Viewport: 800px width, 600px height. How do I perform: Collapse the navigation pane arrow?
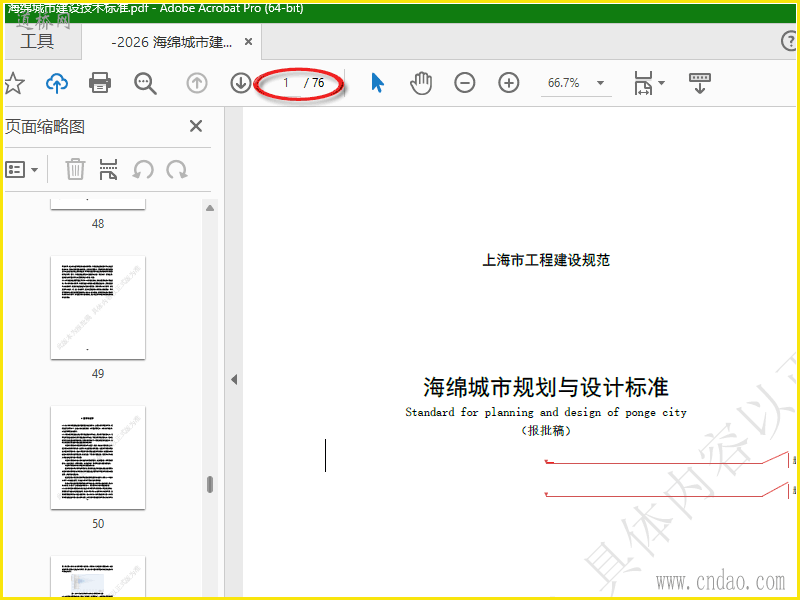pyautogui.click(x=234, y=380)
